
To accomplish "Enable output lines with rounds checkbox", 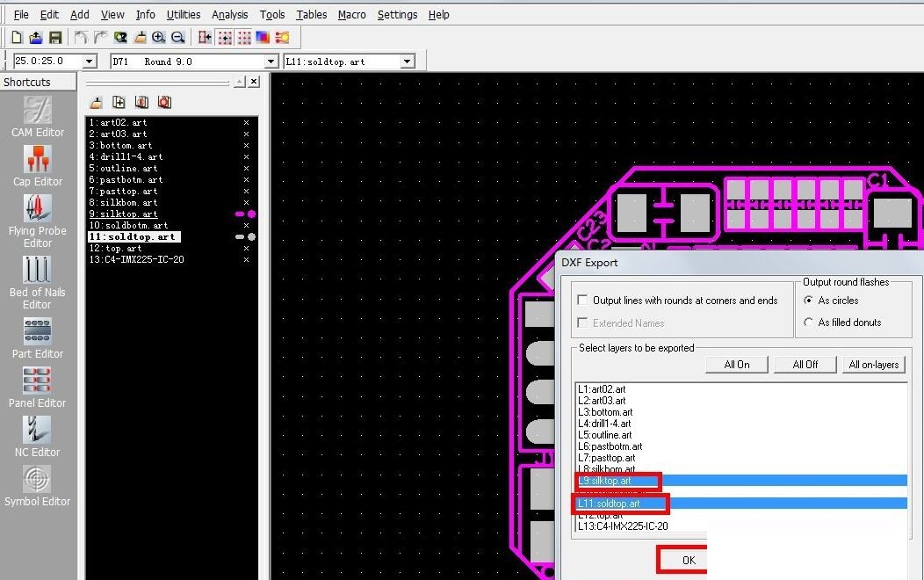I will [583, 300].
